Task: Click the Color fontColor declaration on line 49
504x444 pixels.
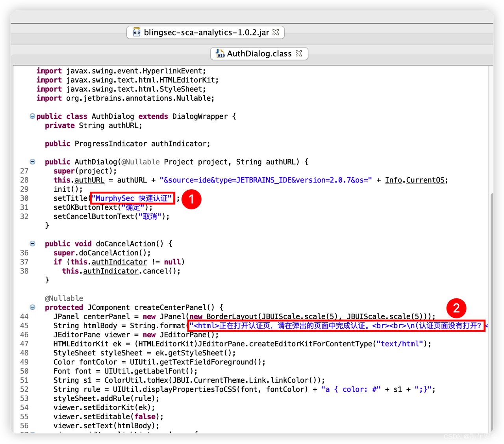Action: [159, 362]
